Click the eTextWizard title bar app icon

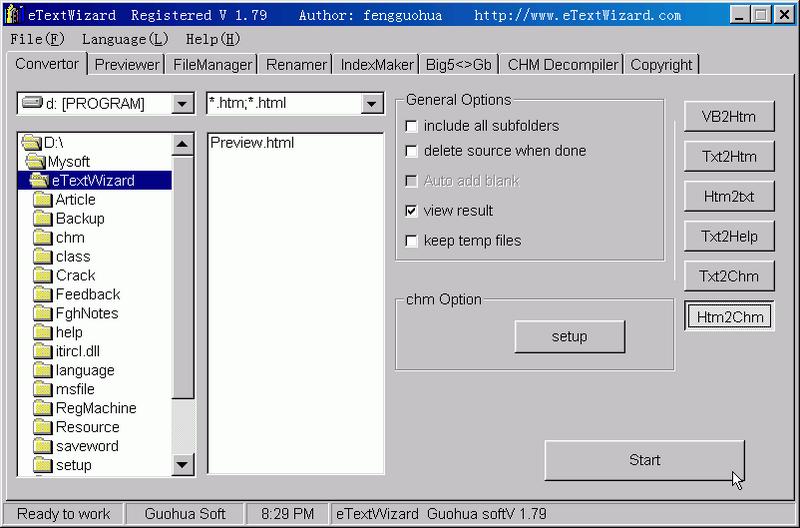pos(13,14)
